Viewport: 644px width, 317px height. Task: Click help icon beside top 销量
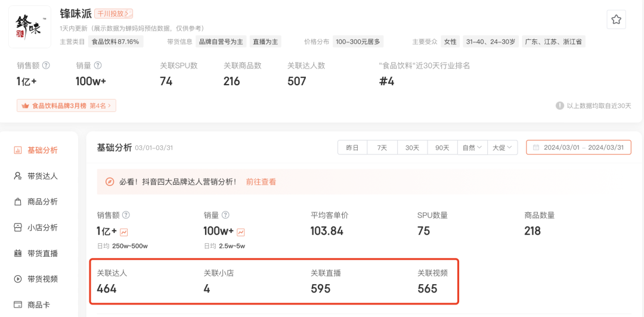[98, 66]
